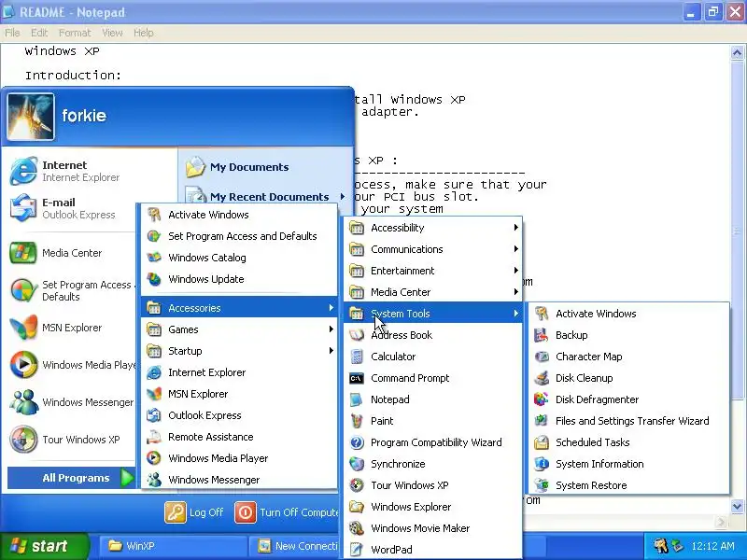Select Set Program Access and Defaults program entry

239,236
